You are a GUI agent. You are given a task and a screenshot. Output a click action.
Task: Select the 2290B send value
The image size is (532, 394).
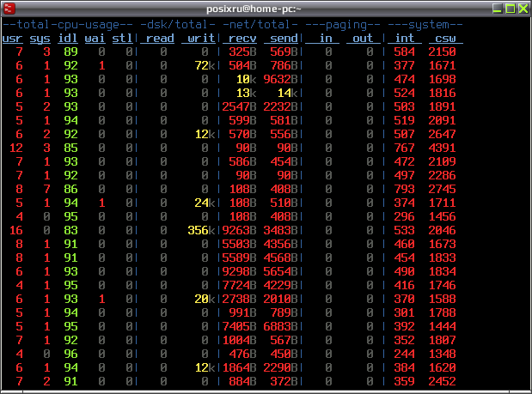point(280,367)
